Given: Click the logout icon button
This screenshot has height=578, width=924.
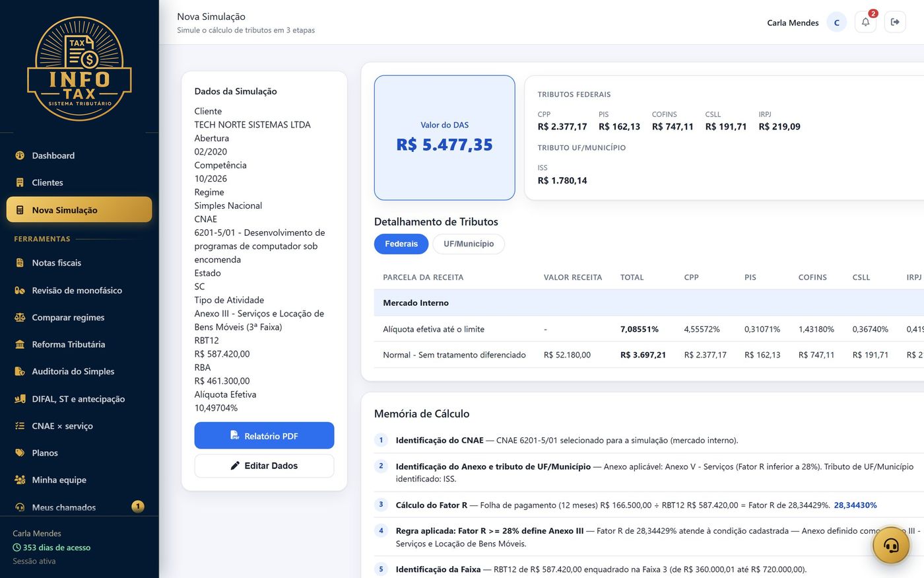Looking at the screenshot, I should coord(895,22).
